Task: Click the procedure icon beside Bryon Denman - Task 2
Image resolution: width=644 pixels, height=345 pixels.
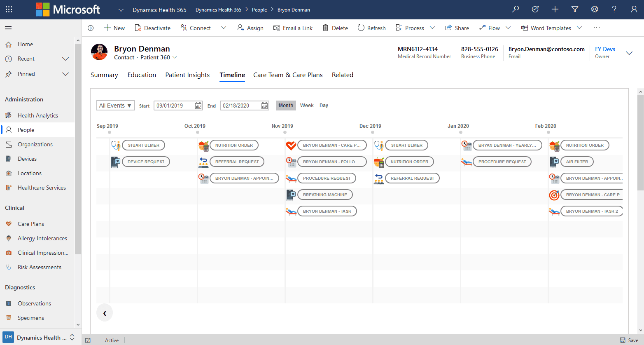Action: coord(554,211)
